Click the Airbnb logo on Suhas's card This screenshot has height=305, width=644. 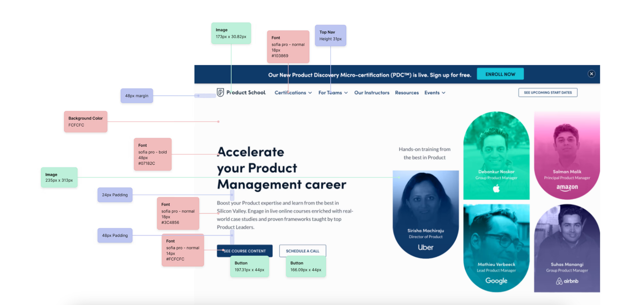[x=567, y=281]
